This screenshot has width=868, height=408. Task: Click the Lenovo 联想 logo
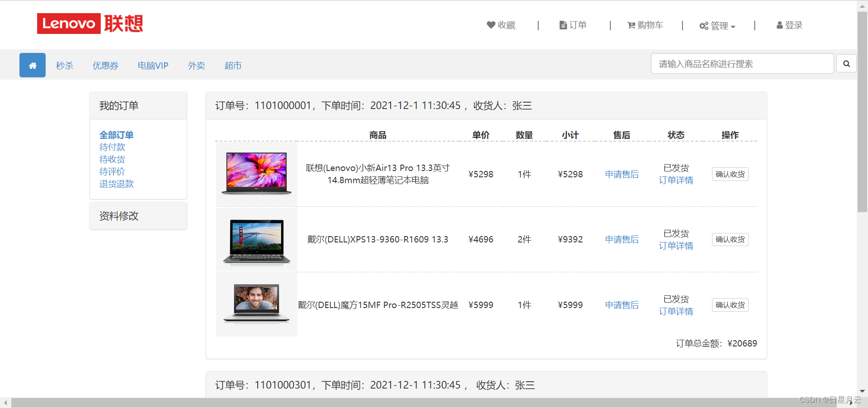point(90,24)
